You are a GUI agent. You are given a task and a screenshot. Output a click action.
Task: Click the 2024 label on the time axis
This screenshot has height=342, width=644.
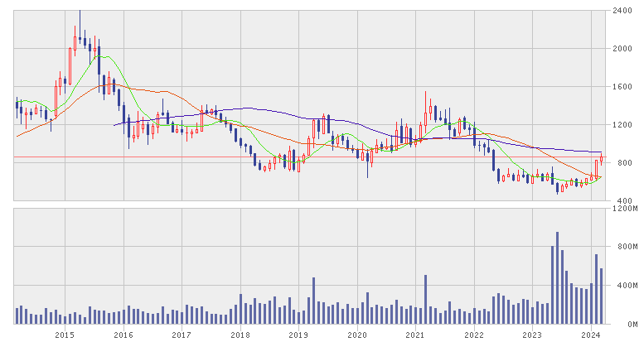pyautogui.click(x=591, y=335)
